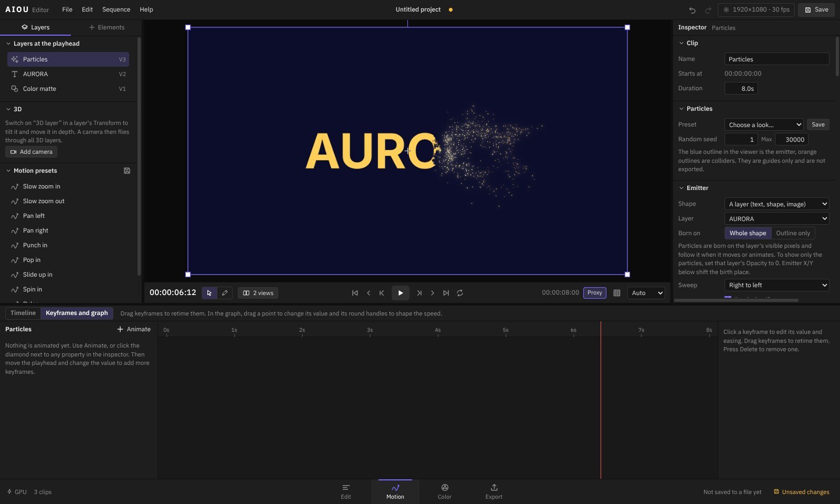The width and height of the screenshot is (840, 504).
Task: Play the sequence
Action: tap(401, 293)
